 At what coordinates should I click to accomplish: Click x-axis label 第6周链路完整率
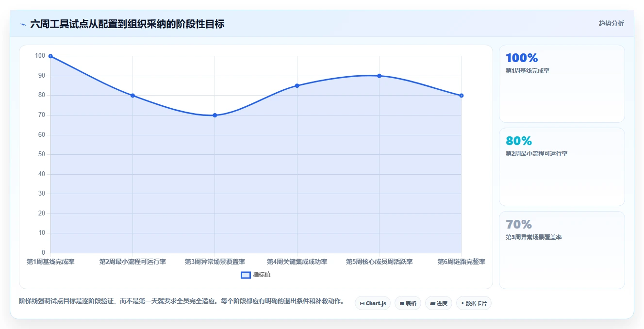click(461, 262)
